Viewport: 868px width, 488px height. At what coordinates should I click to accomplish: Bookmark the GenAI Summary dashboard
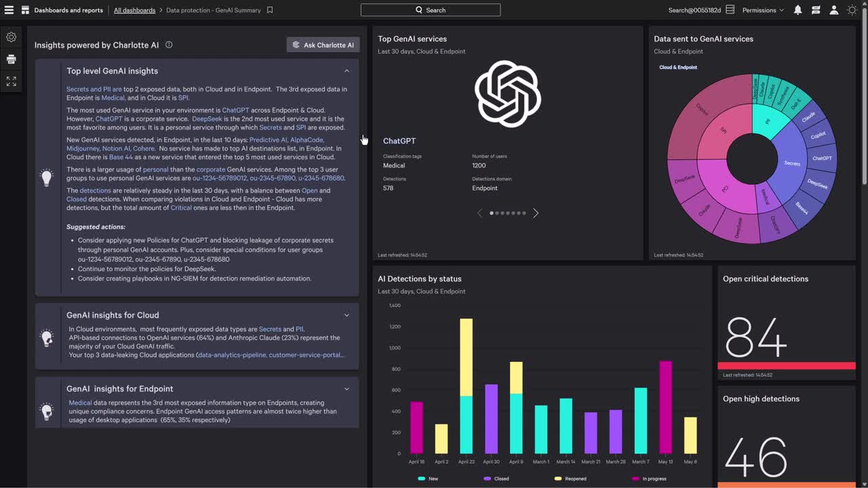point(270,10)
